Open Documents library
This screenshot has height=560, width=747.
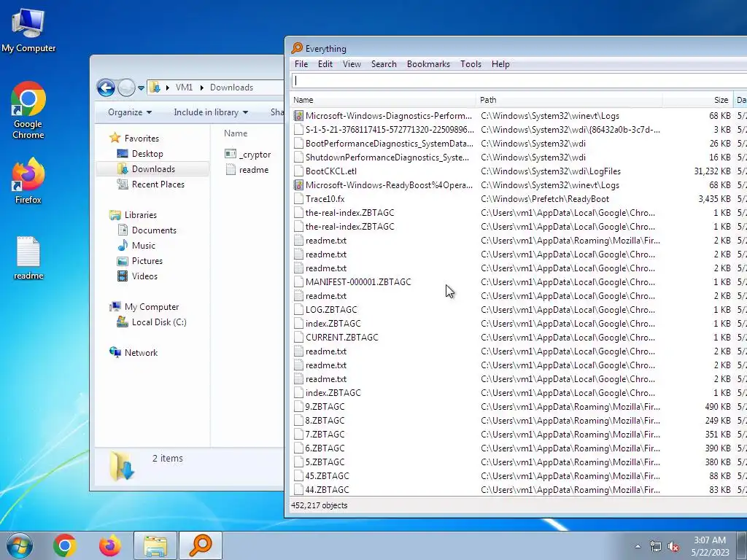[x=147, y=230]
